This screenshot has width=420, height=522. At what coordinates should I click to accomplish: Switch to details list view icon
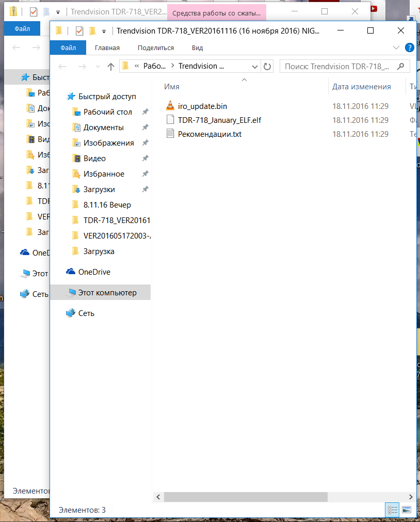[x=393, y=510]
